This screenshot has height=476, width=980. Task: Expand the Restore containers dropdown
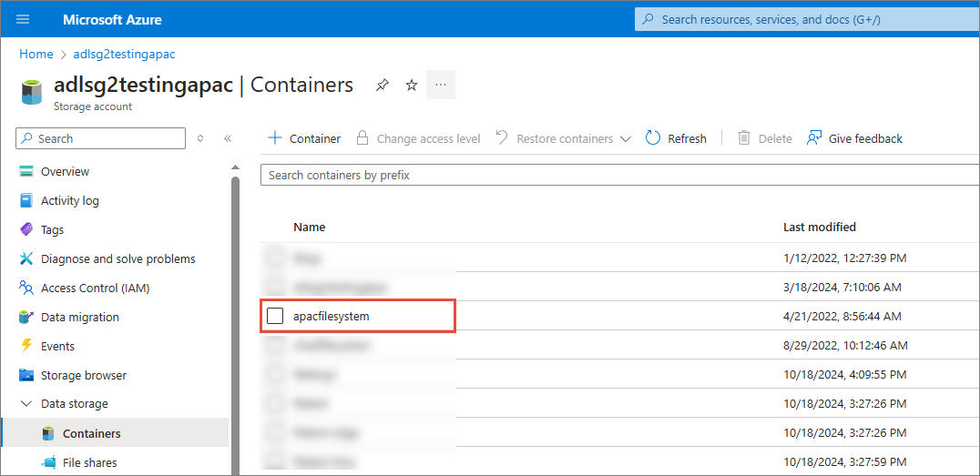(625, 139)
